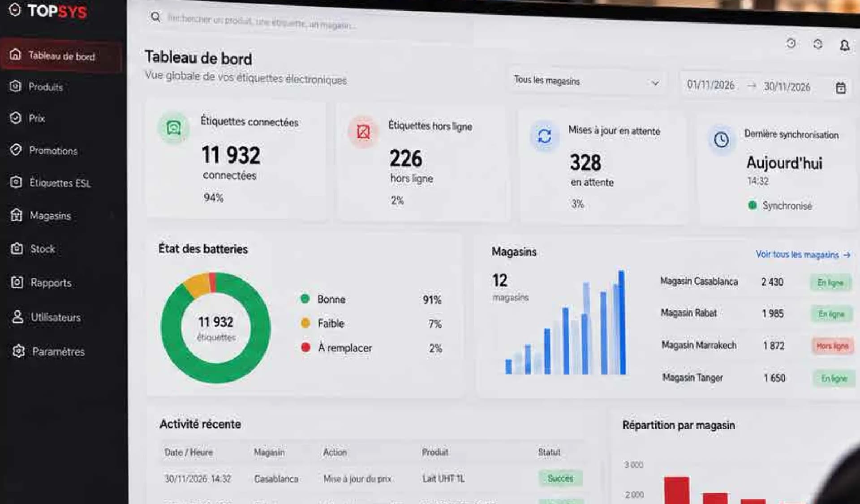This screenshot has height=504, width=860.
Task: Click the Étiquettes ESL sidebar icon
Action: pyautogui.click(x=16, y=182)
